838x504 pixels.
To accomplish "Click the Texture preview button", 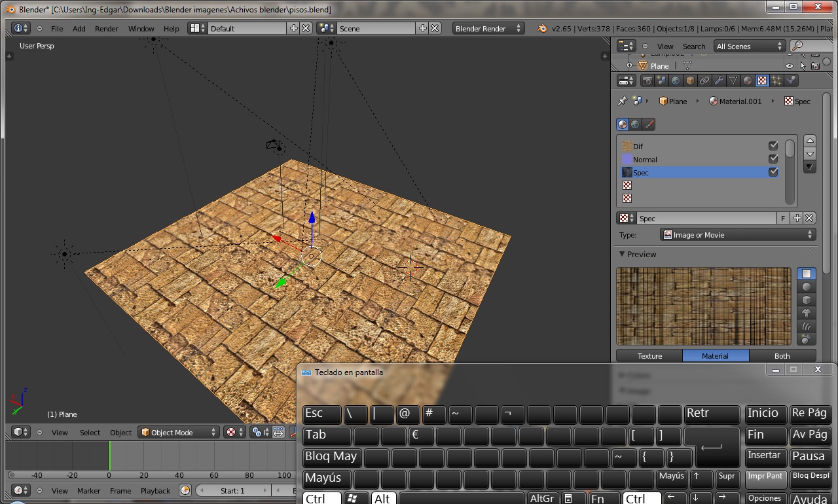I will [x=649, y=356].
